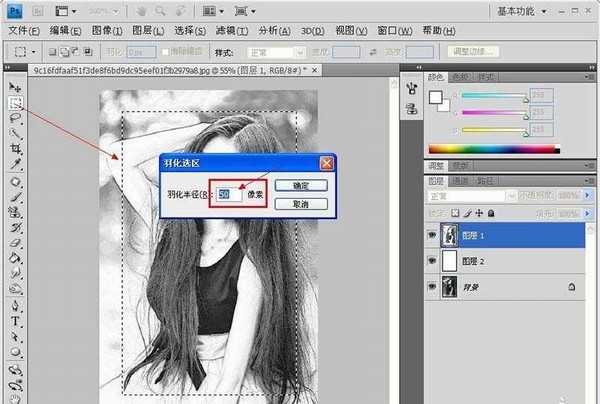Select the Dodge tool

[x=15, y=288]
